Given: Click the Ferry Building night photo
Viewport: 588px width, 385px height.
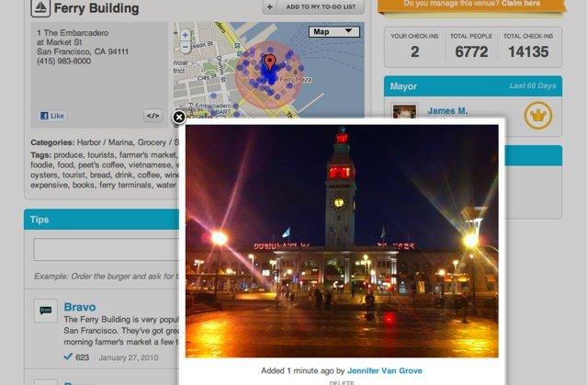Looking at the screenshot, I should [342, 241].
